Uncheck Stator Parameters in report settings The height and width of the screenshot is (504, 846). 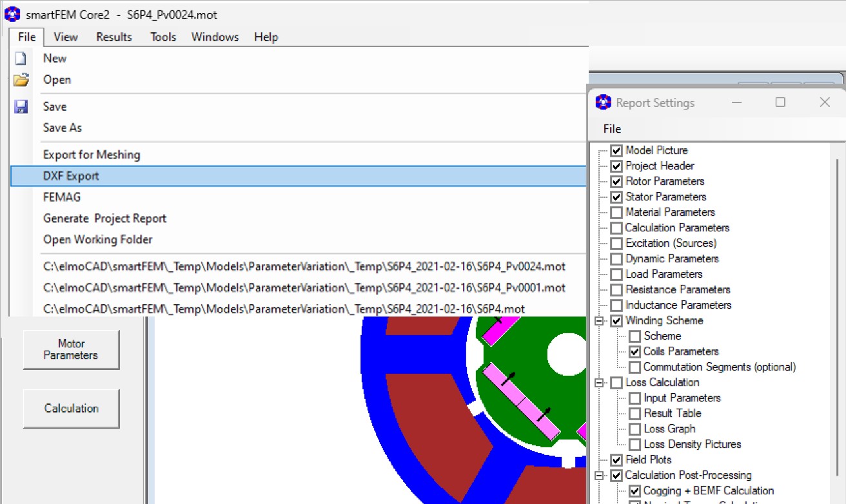pos(616,197)
